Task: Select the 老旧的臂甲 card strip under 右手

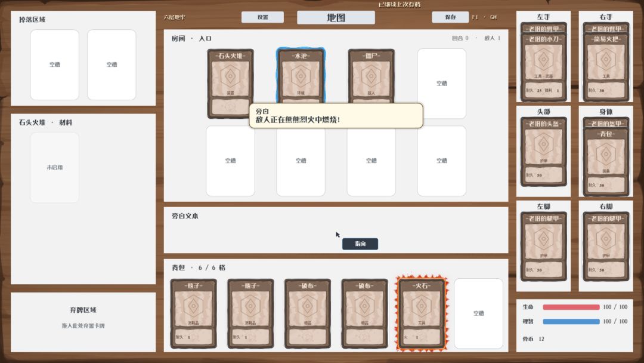Action: coord(606,29)
